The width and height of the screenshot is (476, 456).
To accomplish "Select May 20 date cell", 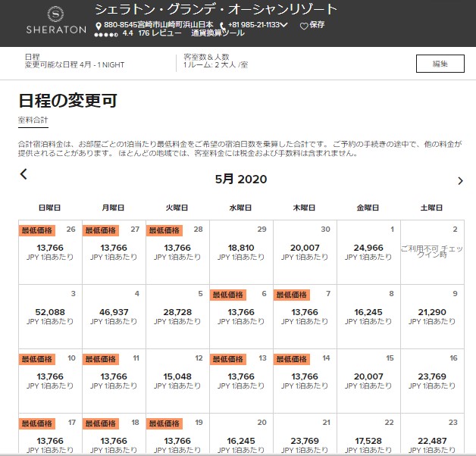I will click(241, 434).
